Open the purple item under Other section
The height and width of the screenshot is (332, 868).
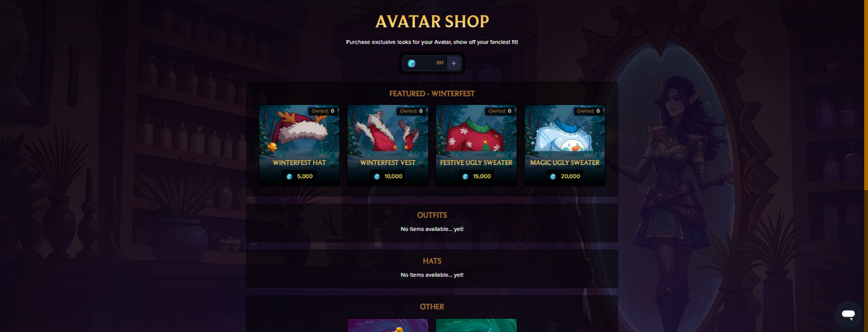pyautogui.click(x=388, y=325)
